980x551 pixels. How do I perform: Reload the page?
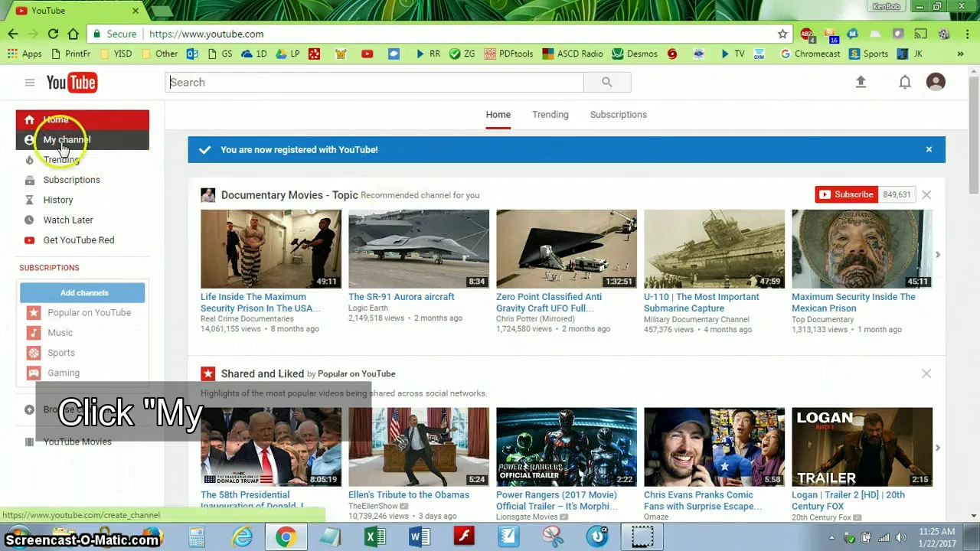[53, 34]
